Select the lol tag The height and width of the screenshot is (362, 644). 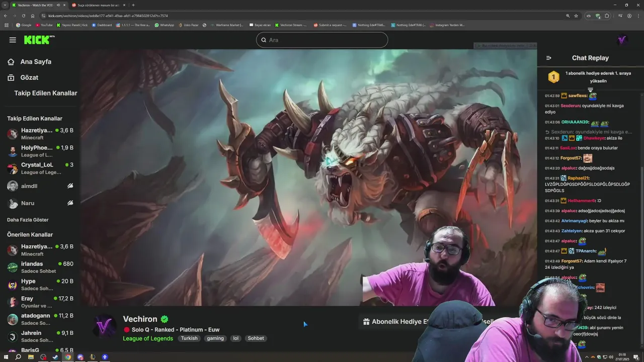point(235,338)
